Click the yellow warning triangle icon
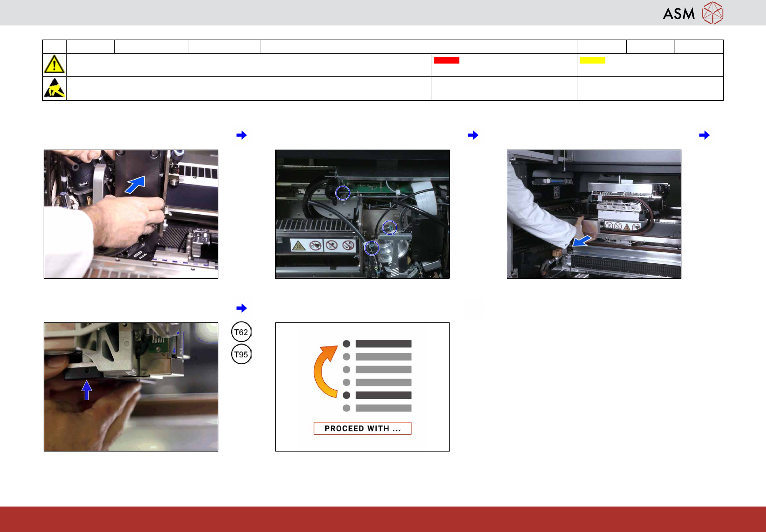This screenshot has width=766, height=532. pyautogui.click(x=54, y=65)
